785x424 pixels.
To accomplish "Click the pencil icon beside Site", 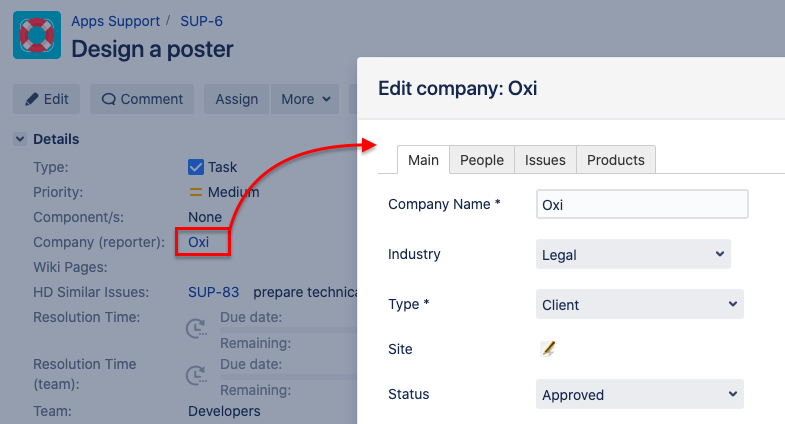I will point(547,349).
